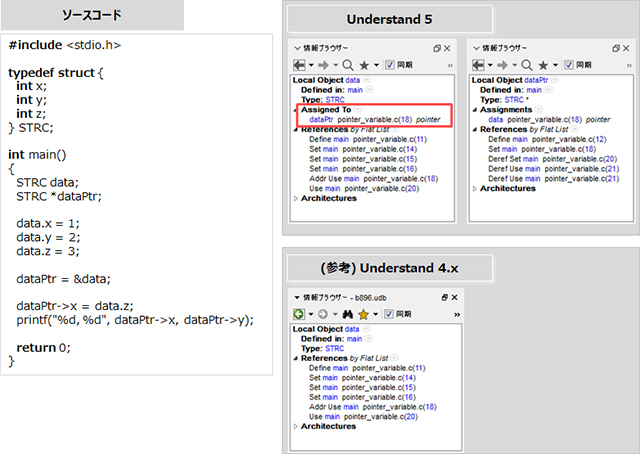Viewport: 640px width, 454px height.
Task: Click forward arrow in dataPtr info browser panel
Action: click(x=502, y=65)
